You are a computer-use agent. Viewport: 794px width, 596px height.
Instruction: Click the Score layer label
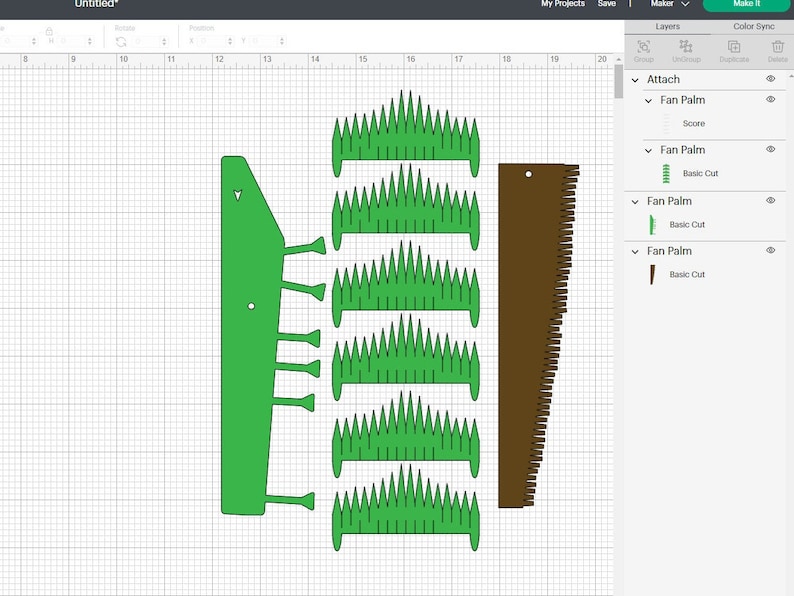[694, 124]
